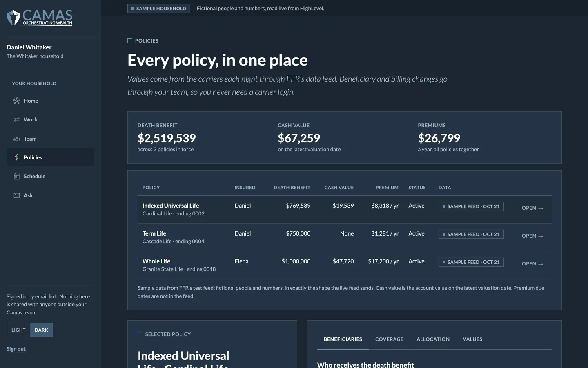
Task: Click the Policy column header
Action: pyautogui.click(x=151, y=188)
